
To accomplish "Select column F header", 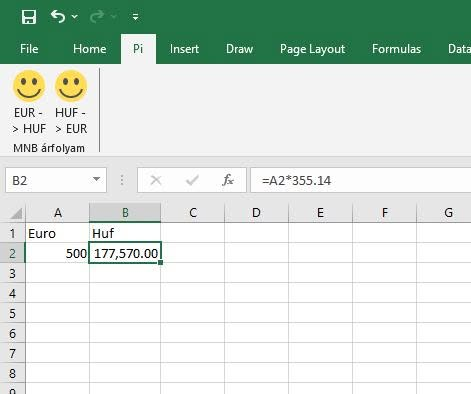I will point(385,213).
